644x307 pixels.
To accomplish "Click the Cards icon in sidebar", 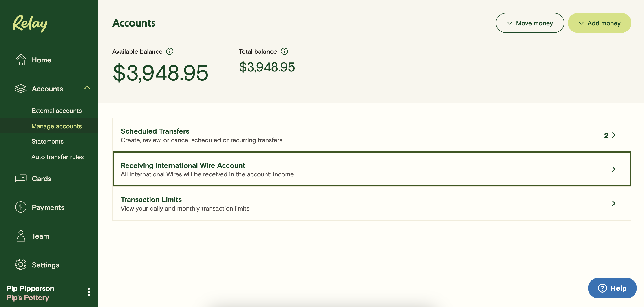I will (21, 178).
